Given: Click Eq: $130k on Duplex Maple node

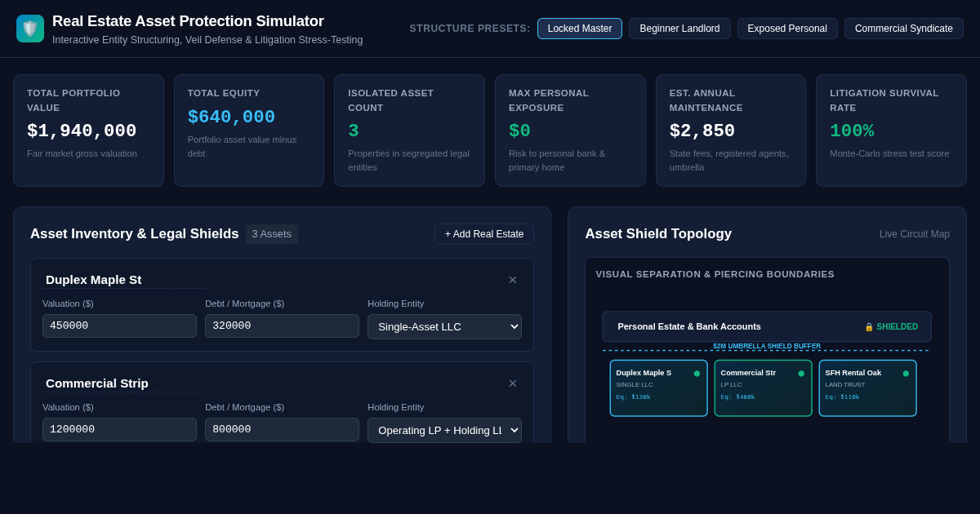Looking at the screenshot, I should click(x=633, y=397).
